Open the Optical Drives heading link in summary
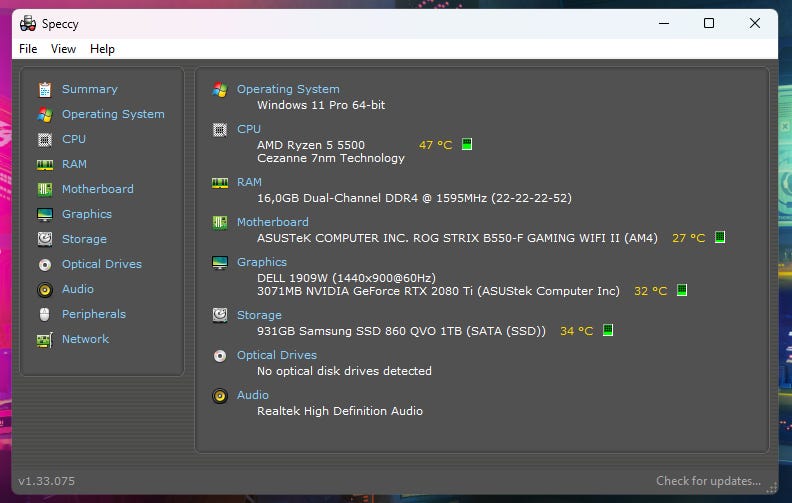The height and width of the screenshot is (503, 792). [277, 355]
